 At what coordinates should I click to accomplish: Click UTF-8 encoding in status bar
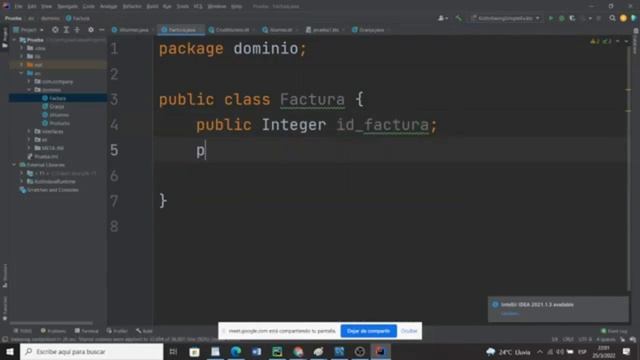tap(584, 339)
